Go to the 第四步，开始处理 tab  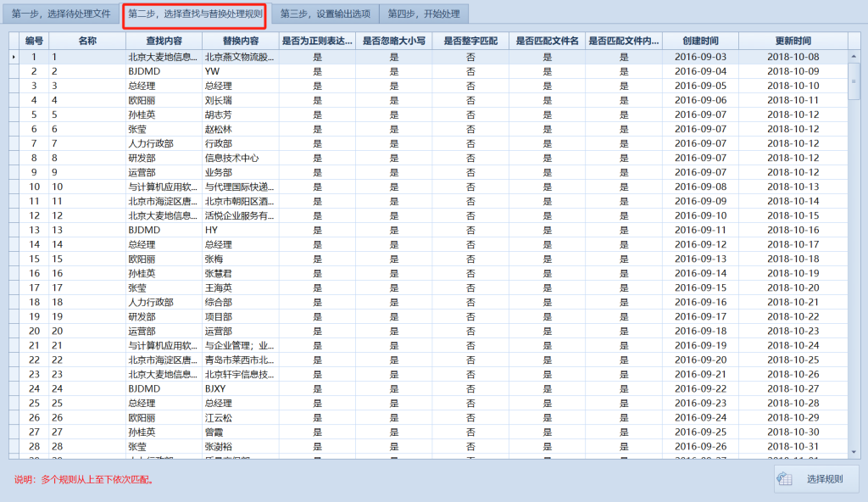[x=424, y=14]
